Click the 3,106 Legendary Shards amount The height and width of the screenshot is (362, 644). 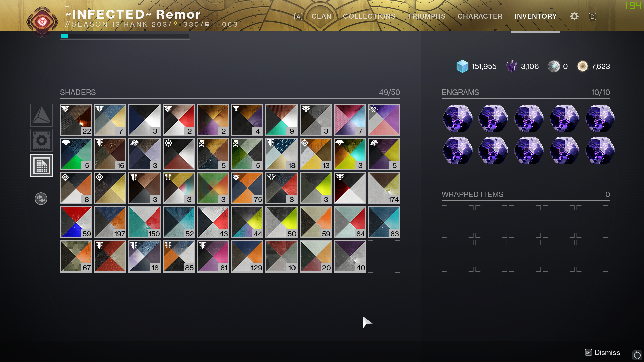(x=530, y=66)
